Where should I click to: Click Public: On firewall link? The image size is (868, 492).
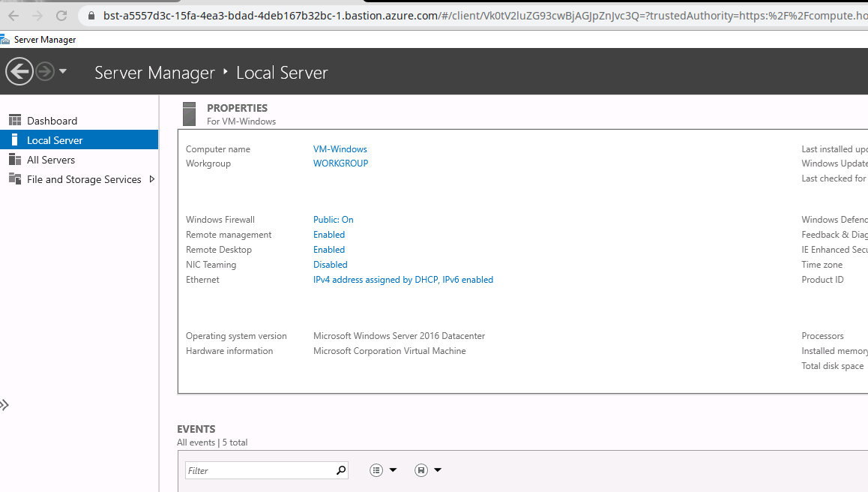pyautogui.click(x=334, y=220)
